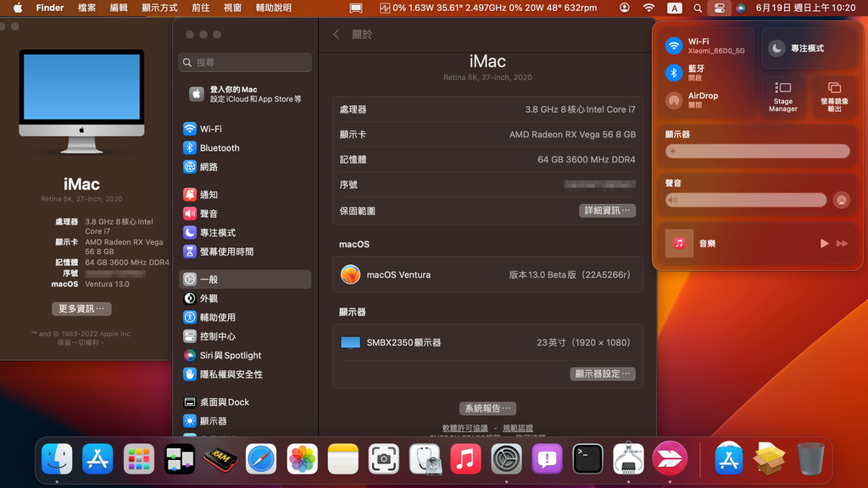Screen dimensions: 868x488
Task: Select Bluetooth in the settings sidebar
Action: (245, 147)
